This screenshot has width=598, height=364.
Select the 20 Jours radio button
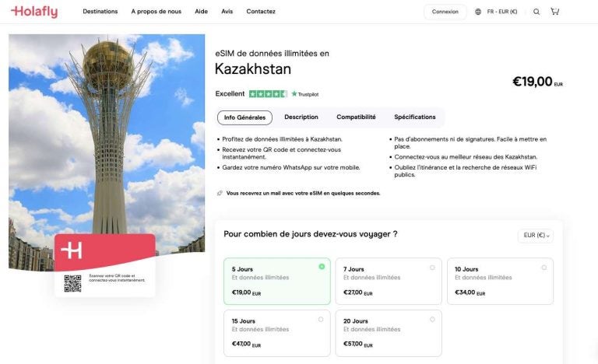432,320
